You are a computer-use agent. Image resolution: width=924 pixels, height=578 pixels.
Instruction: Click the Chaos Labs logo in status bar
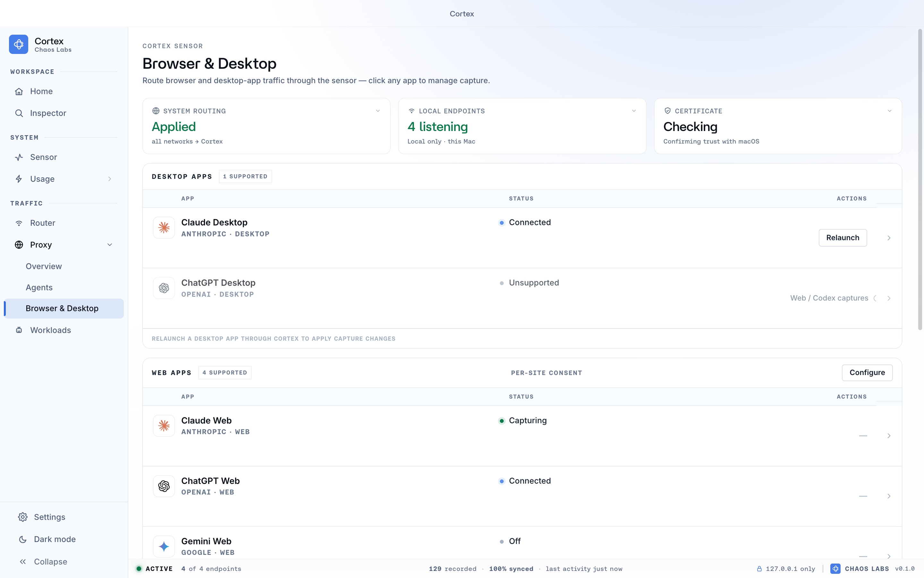tap(835, 569)
